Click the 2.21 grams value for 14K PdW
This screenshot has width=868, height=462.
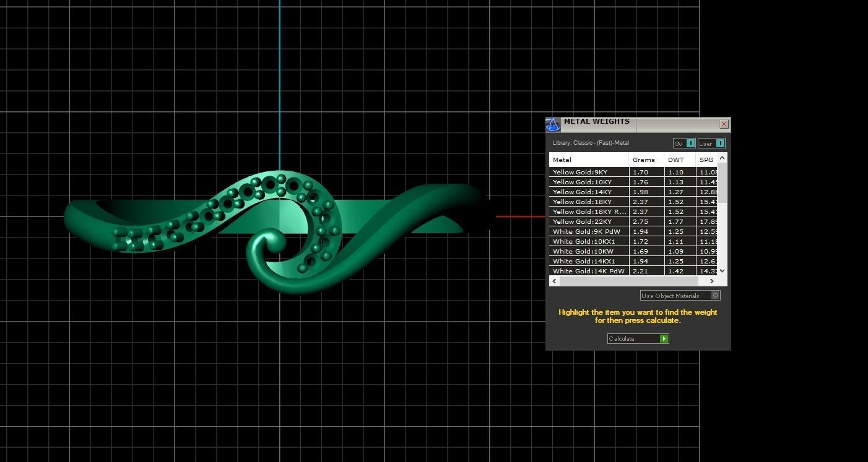[x=640, y=271]
